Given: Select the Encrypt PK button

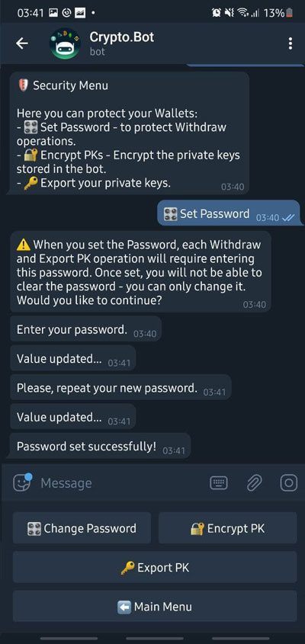Looking at the screenshot, I should tap(228, 527).
